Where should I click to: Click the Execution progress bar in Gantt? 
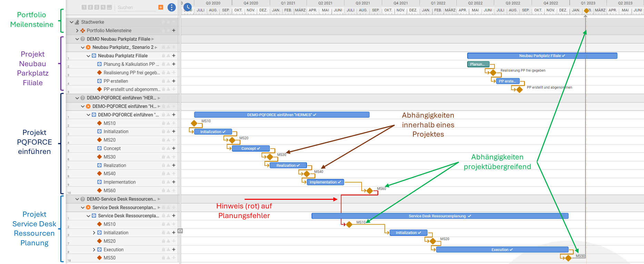click(x=502, y=250)
